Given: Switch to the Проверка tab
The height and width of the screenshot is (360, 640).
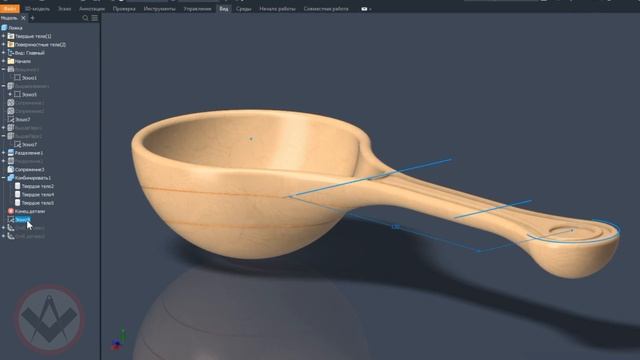Looking at the screenshot, I should [124, 9].
